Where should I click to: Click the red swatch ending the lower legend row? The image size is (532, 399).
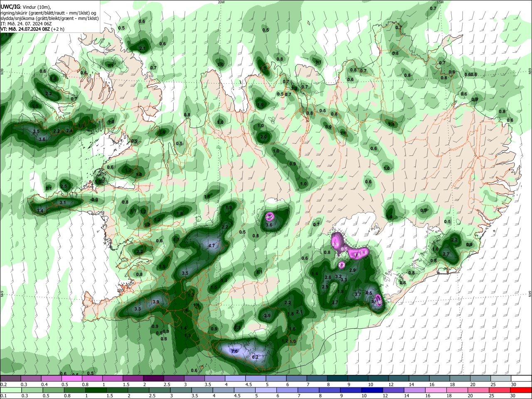click(x=520, y=390)
